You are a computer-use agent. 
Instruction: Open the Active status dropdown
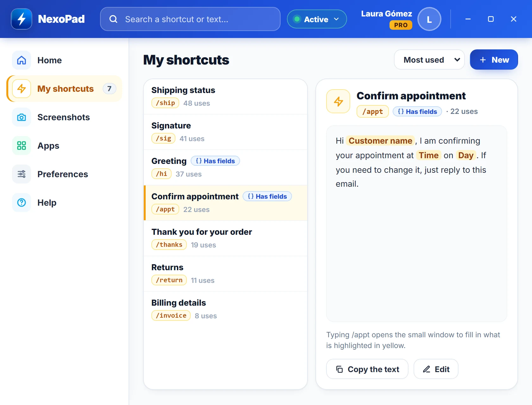pyautogui.click(x=317, y=19)
